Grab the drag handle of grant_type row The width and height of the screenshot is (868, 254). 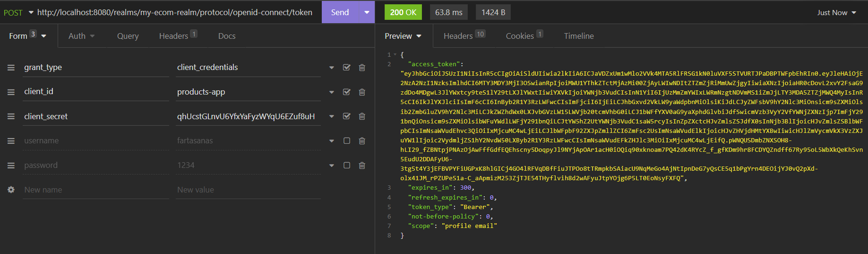pos(11,68)
